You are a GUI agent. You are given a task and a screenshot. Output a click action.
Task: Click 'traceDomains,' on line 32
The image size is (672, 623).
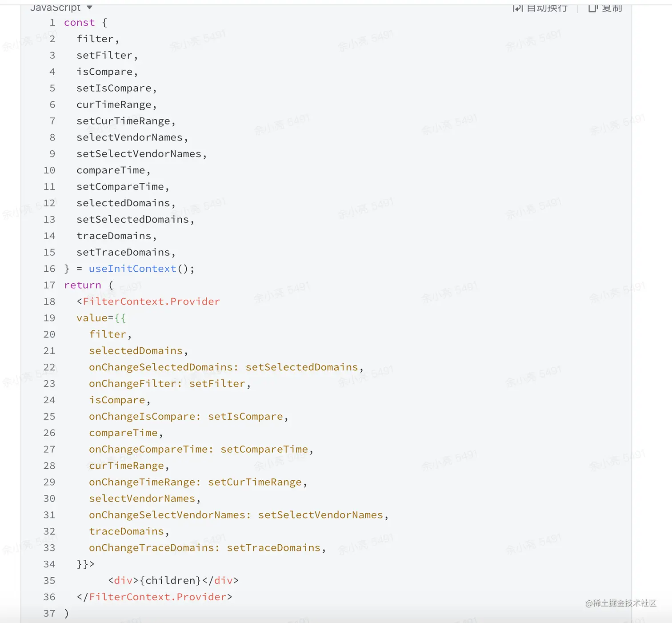129,531
